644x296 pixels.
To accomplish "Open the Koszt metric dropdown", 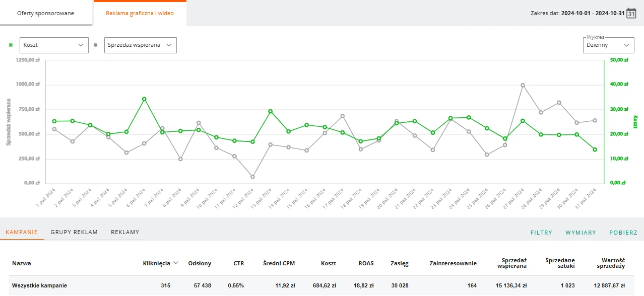I will tap(54, 45).
